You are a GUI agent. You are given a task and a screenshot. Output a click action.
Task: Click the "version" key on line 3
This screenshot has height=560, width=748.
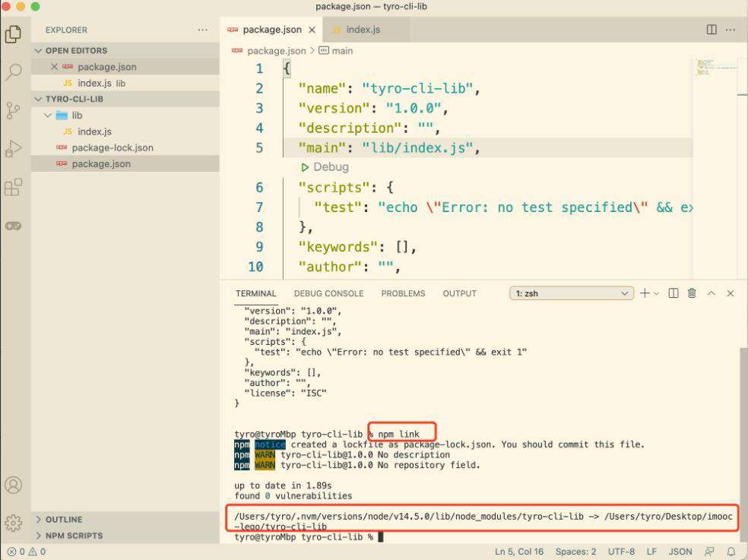click(x=334, y=109)
